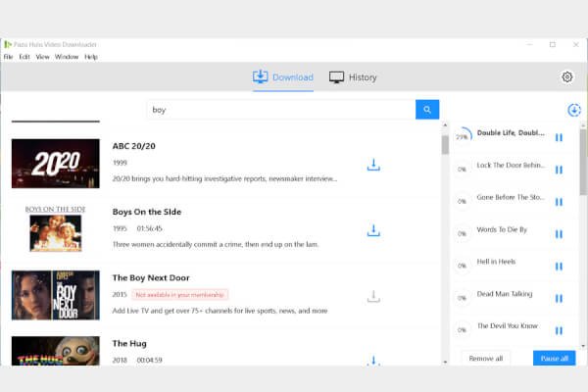Image resolution: width=588 pixels, height=392 pixels.
Task: Download Boys On the Side via arrow icon
Action: [373, 230]
